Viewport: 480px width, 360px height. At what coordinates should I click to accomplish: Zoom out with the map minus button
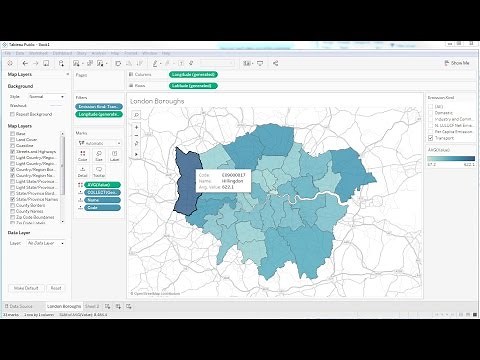point(136,135)
